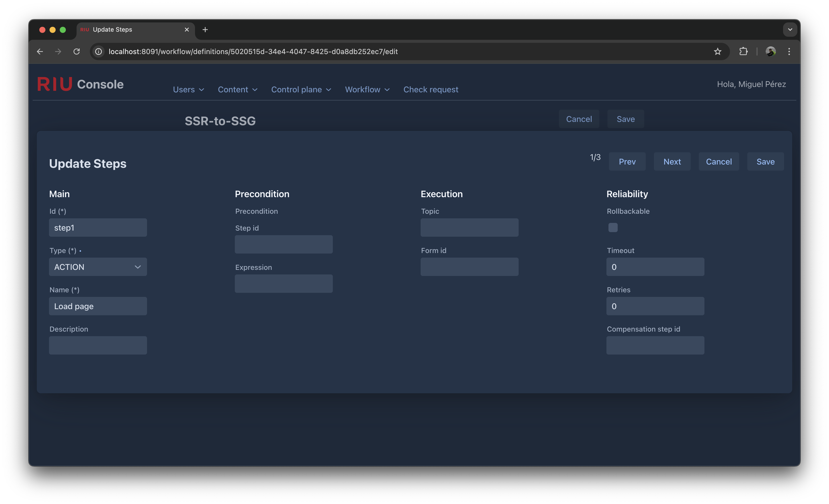
Task: Go to Check request link
Action: (x=431, y=90)
